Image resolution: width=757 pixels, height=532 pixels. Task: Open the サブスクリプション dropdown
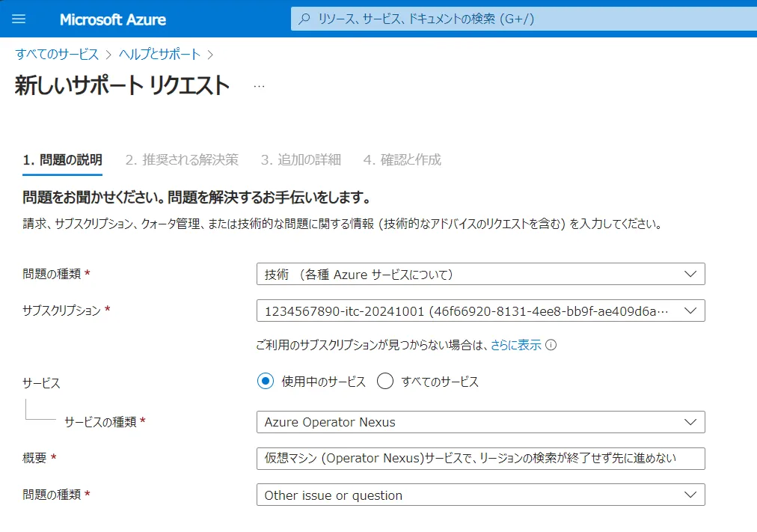tap(481, 311)
